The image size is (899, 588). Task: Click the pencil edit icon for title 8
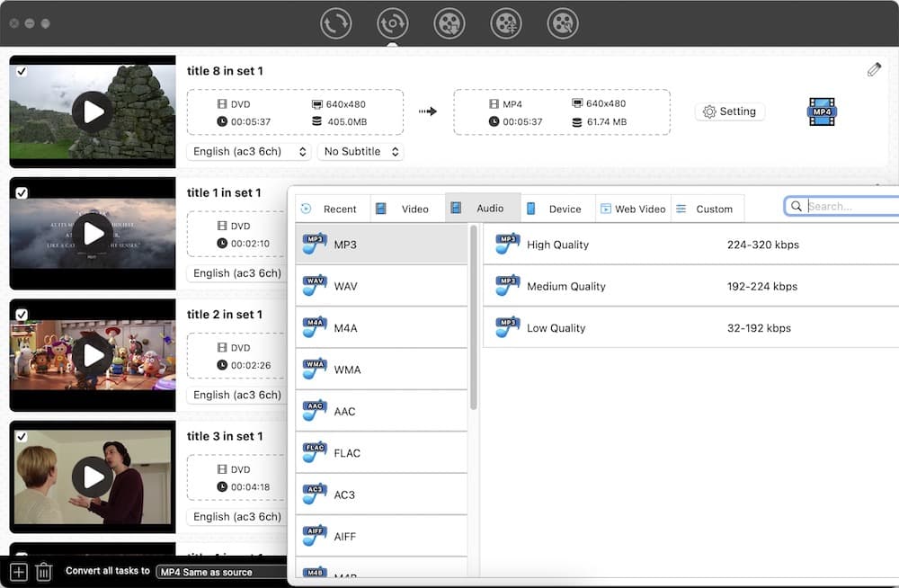[874, 69]
